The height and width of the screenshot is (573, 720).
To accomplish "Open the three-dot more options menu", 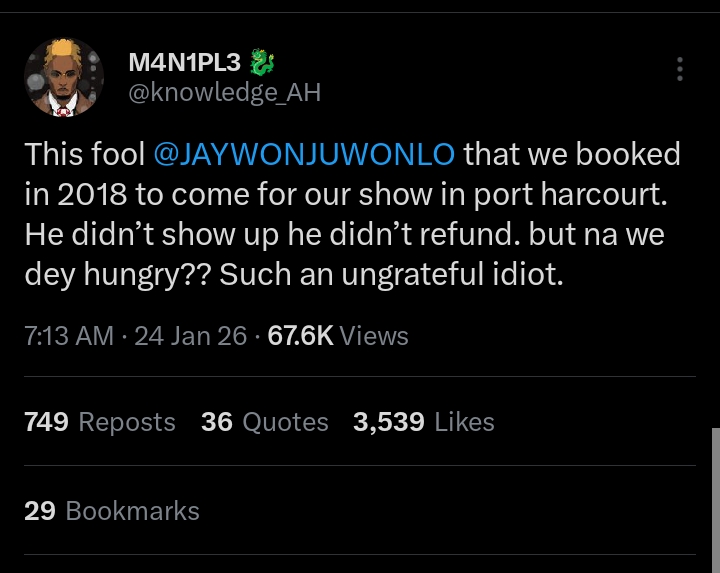I will pos(680,69).
